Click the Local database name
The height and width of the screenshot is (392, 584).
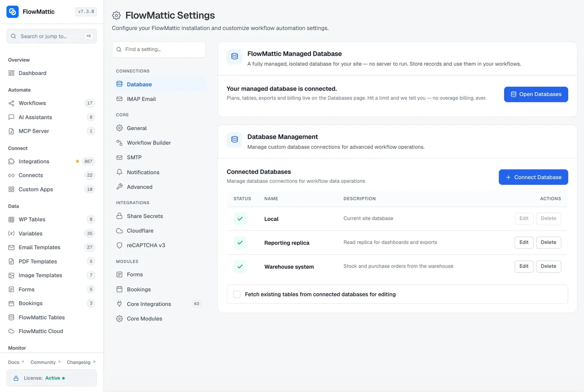point(271,219)
